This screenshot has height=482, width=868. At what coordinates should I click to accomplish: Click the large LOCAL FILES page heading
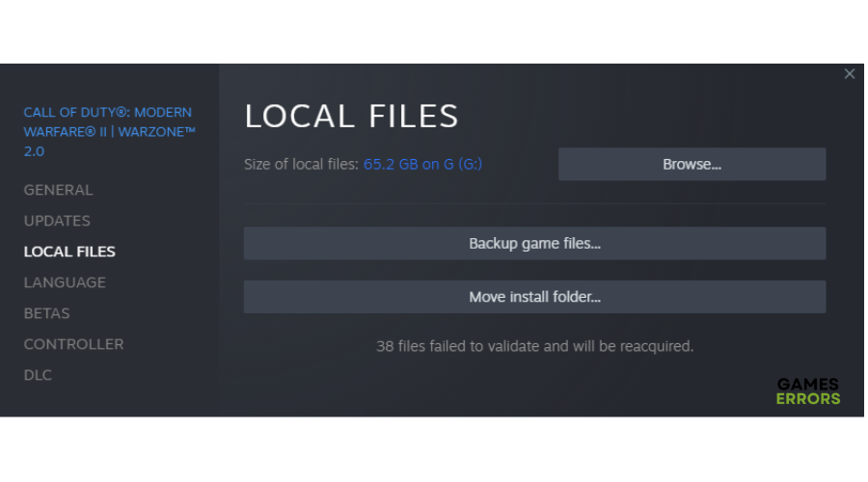(x=351, y=117)
